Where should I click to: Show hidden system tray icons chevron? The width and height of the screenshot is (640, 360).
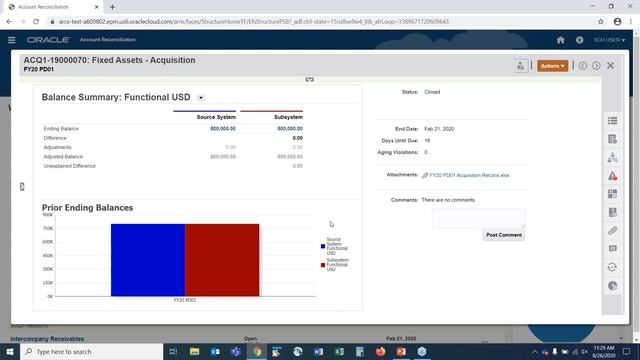(x=534, y=351)
